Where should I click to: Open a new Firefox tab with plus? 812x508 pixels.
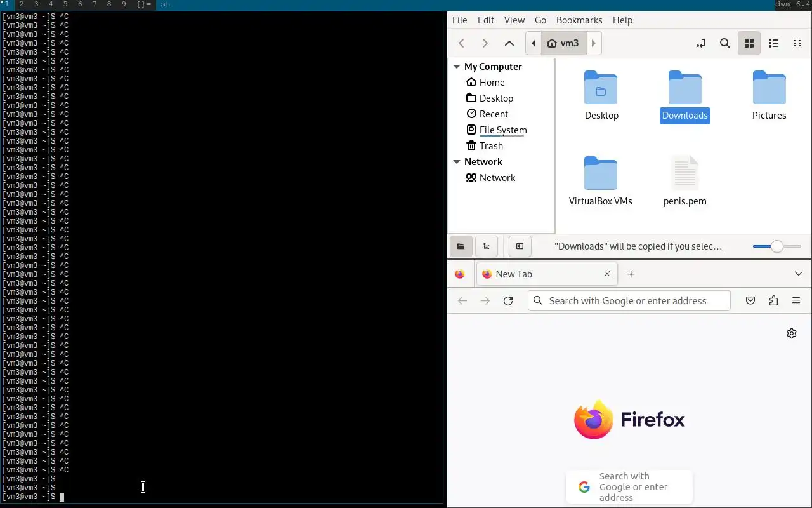click(x=631, y=274)
